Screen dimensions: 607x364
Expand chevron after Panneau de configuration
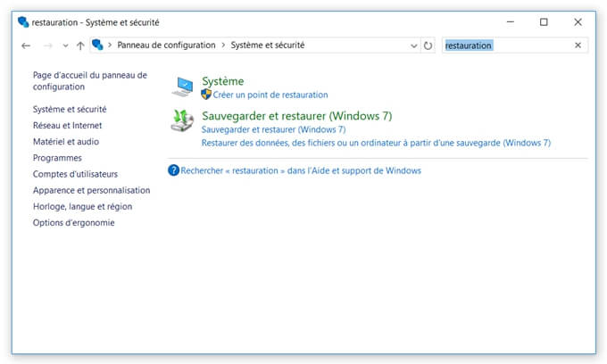[223, 45]
